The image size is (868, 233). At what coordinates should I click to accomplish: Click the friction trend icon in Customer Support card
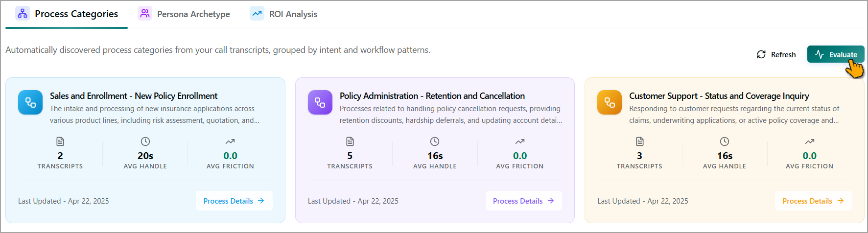coord(810,141)
